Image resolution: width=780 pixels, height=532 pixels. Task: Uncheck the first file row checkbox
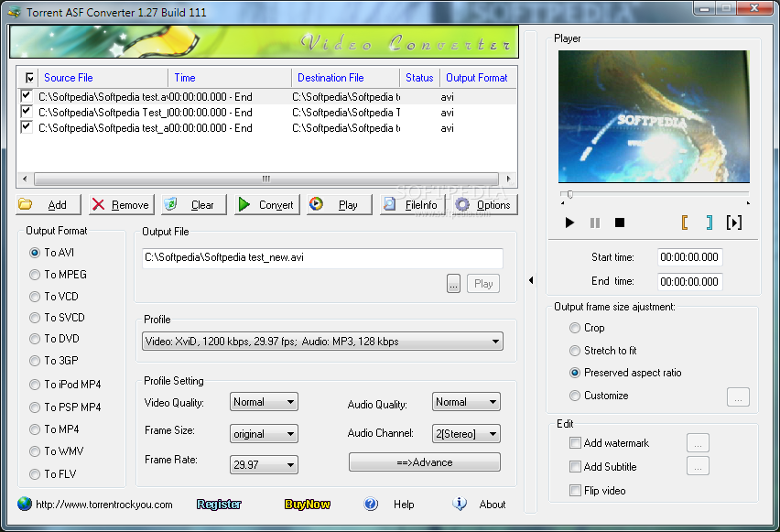click(27, 95)
